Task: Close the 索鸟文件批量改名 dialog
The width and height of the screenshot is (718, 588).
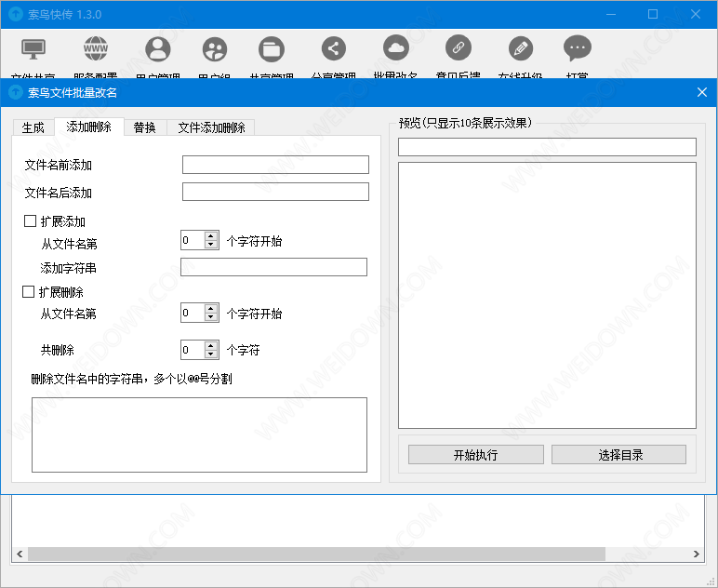Action: 702,92
